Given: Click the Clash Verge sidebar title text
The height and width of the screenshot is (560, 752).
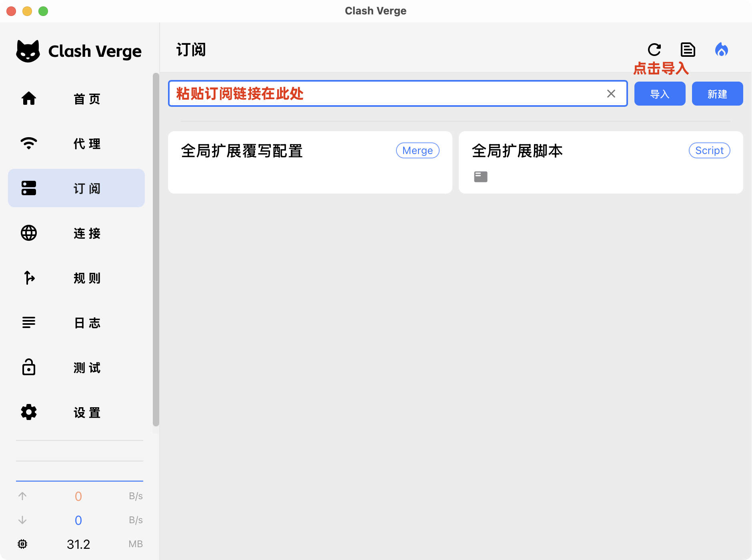Looking at the screenshot, I should (95, 51).
